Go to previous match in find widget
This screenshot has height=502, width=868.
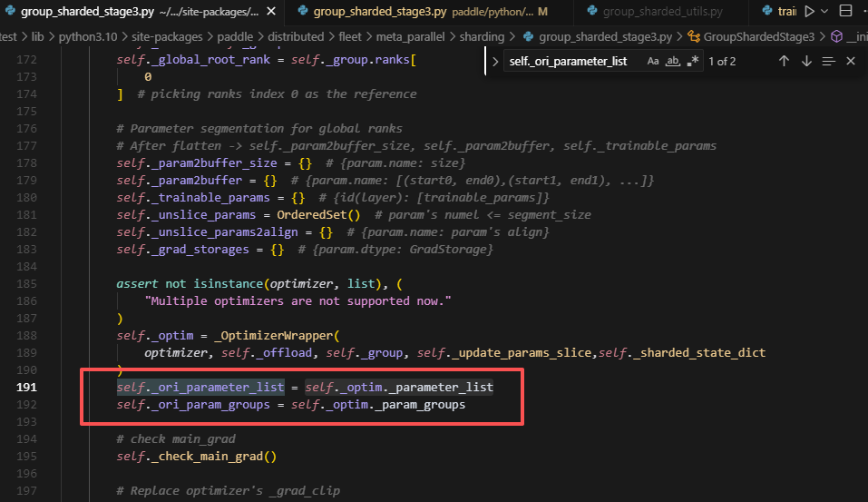tap(784, 61)
